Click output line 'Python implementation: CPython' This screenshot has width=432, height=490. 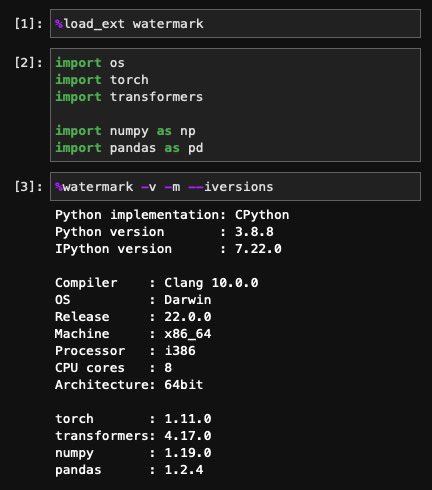coord(172,215)
